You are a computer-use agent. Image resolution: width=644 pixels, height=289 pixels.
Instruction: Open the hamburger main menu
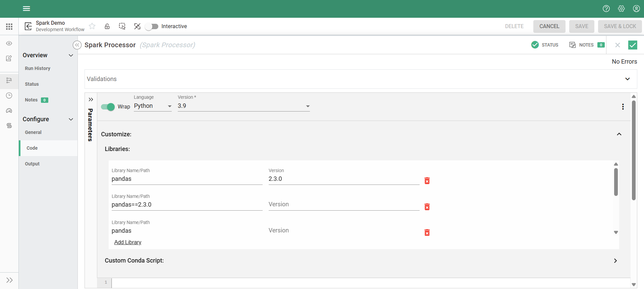click(x=26, y=9)
